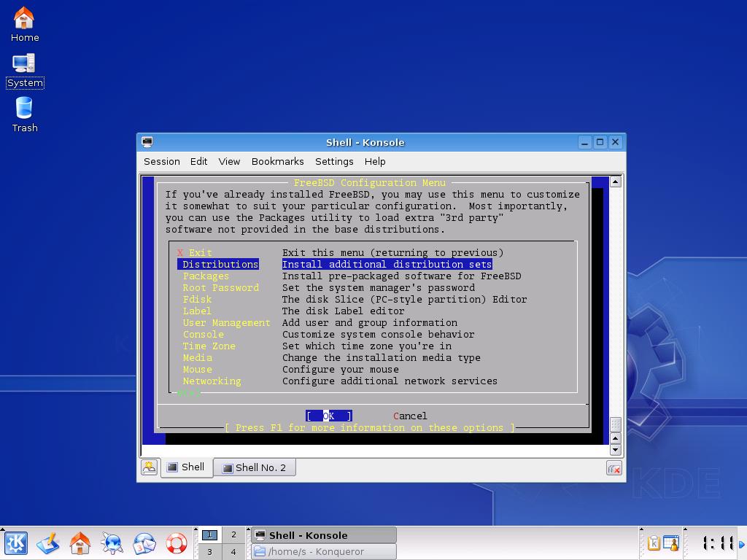The height and width of the screenshot is (560, 747).
Task: Click the new session icon in Konsole
Action: point(149,467)
